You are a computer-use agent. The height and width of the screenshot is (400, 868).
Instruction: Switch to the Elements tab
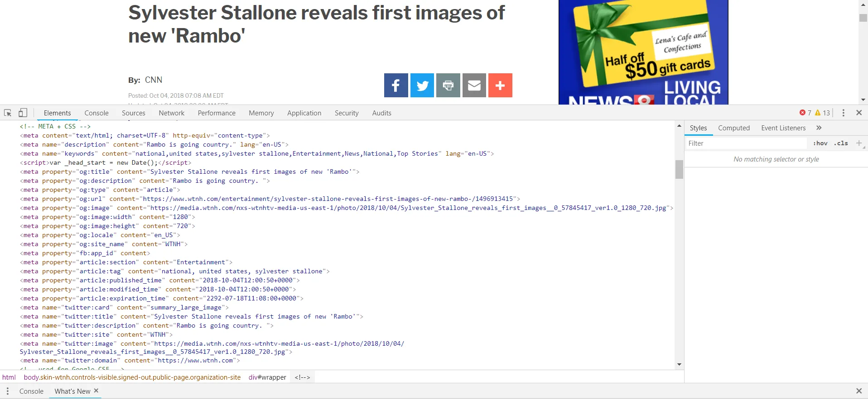click(58, 113)
